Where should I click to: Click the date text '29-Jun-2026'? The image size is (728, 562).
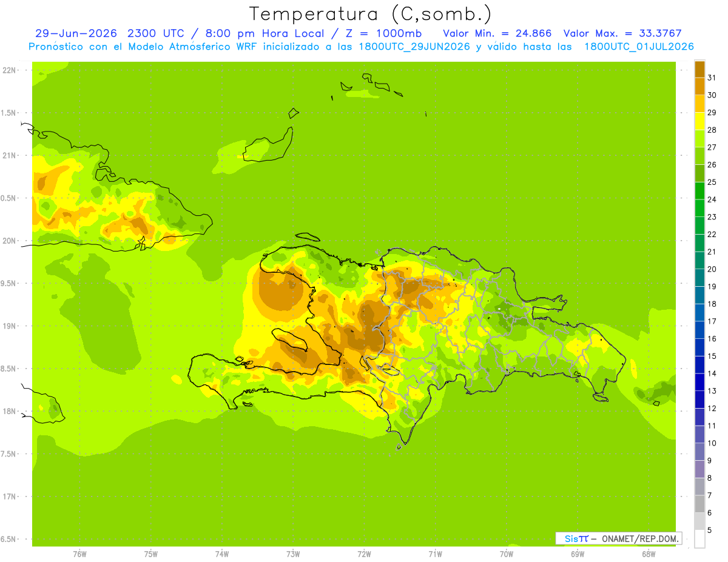[x=76, y=33]
